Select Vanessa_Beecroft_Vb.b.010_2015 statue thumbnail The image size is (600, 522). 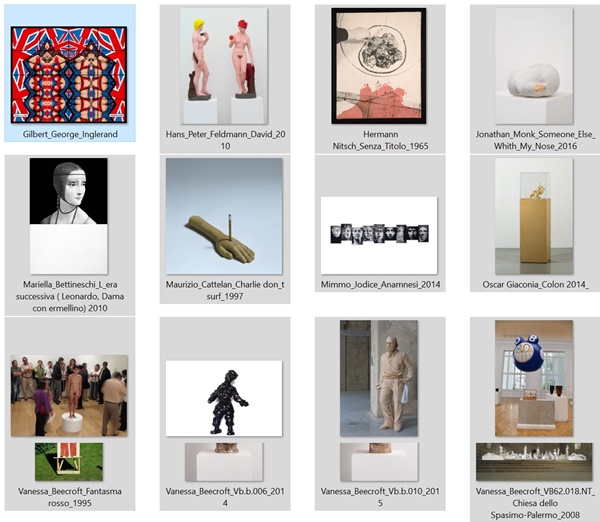point(379,378)
